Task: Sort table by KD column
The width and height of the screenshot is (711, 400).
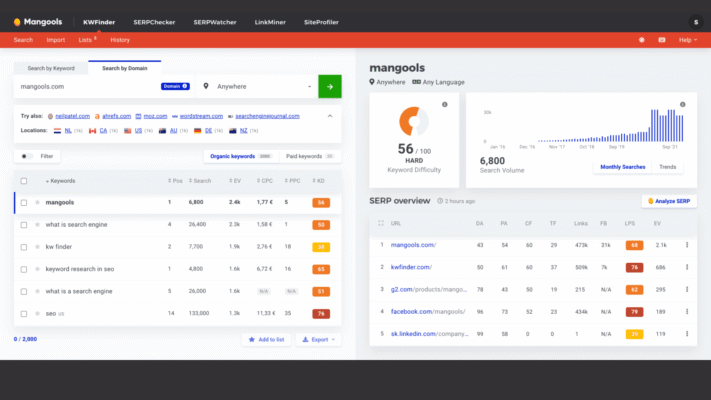Action: click(318, 181)
